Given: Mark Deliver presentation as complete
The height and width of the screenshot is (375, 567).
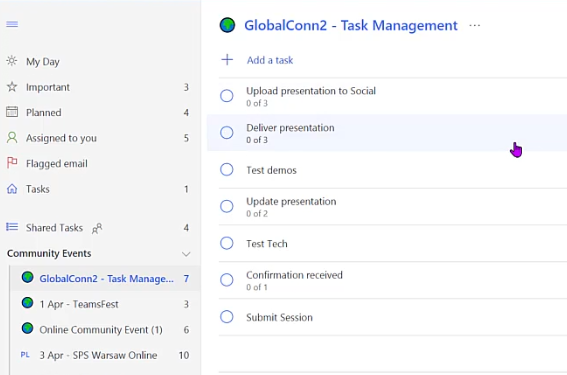Looking at the screenshot, I should click(x=227, y=133).
